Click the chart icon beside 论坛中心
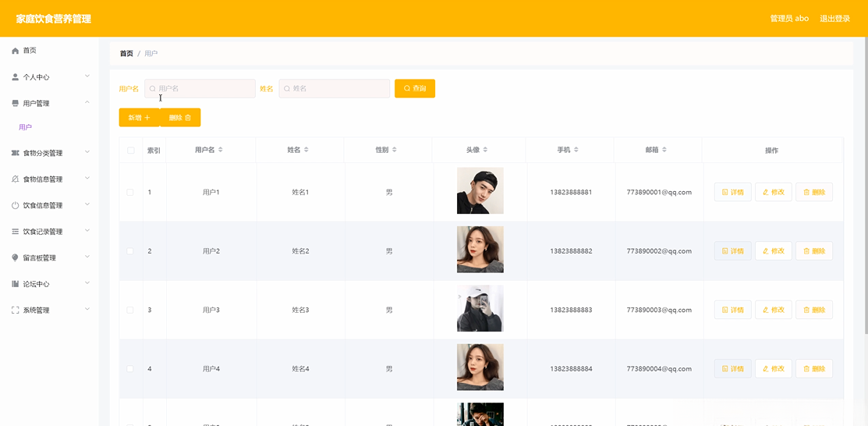This screenshot has height=426, width=868. pos(16,284)
